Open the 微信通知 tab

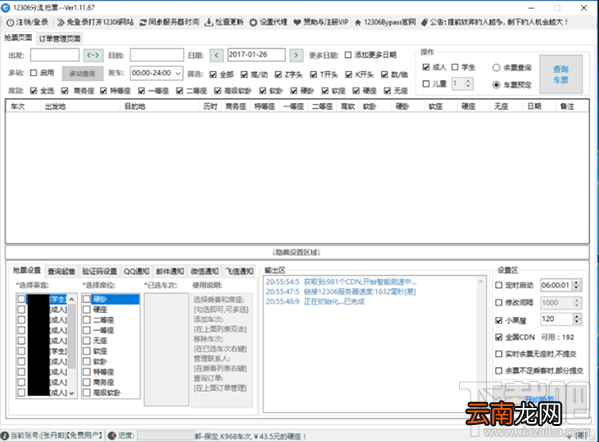[204, 271]
